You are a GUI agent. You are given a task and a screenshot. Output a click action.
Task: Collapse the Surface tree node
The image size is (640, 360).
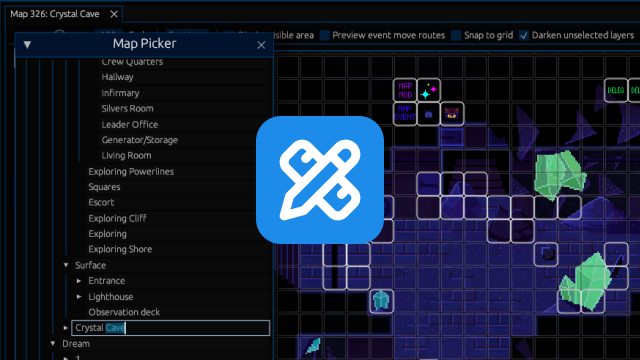pos(66,265)
